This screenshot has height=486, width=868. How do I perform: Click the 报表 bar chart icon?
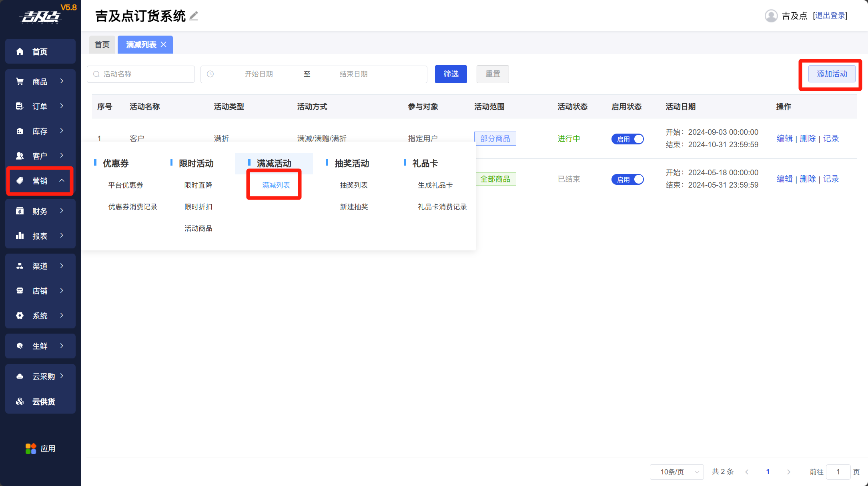pyautogui.click(x=20, y=236)
